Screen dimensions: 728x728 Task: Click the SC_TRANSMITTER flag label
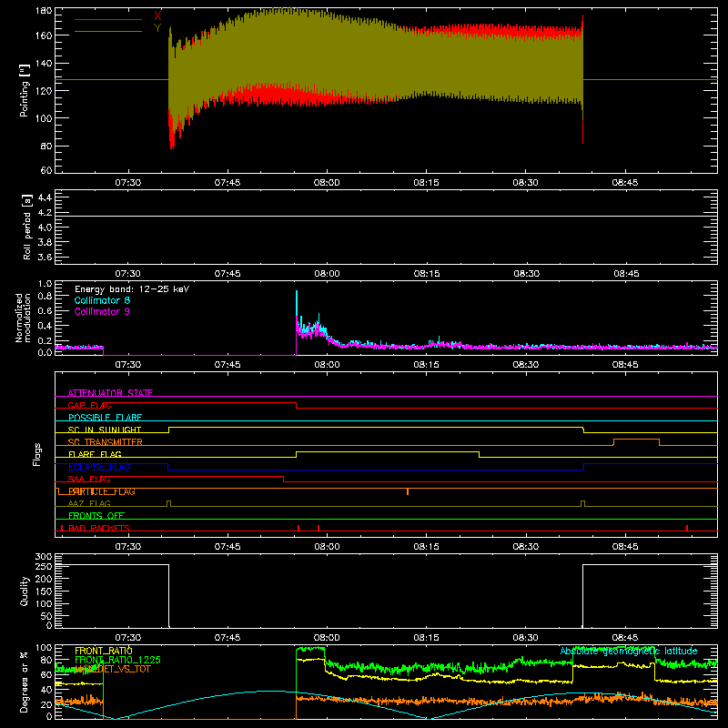pyautogui.click(x=106, y=442)
